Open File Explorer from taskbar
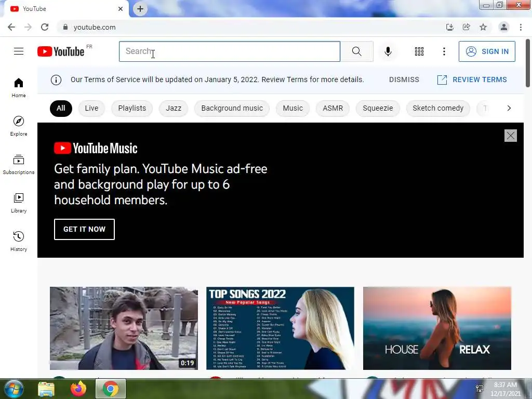 [x=46, y=389]
